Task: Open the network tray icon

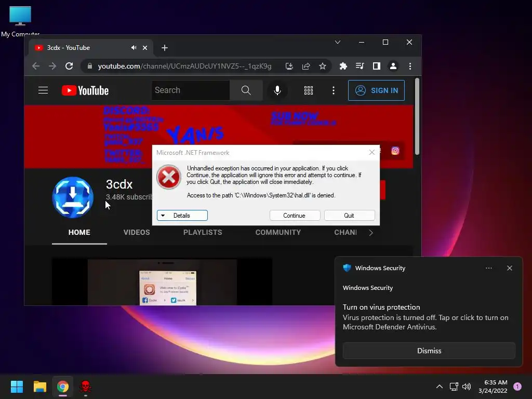Action: click(454, 387)
